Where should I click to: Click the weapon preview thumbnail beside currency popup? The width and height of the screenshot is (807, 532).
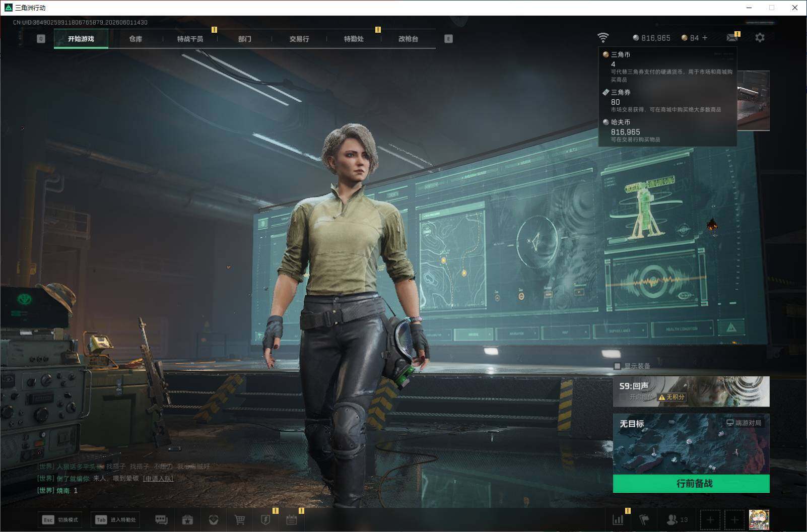pyautogui.click(x=753, y=101)
